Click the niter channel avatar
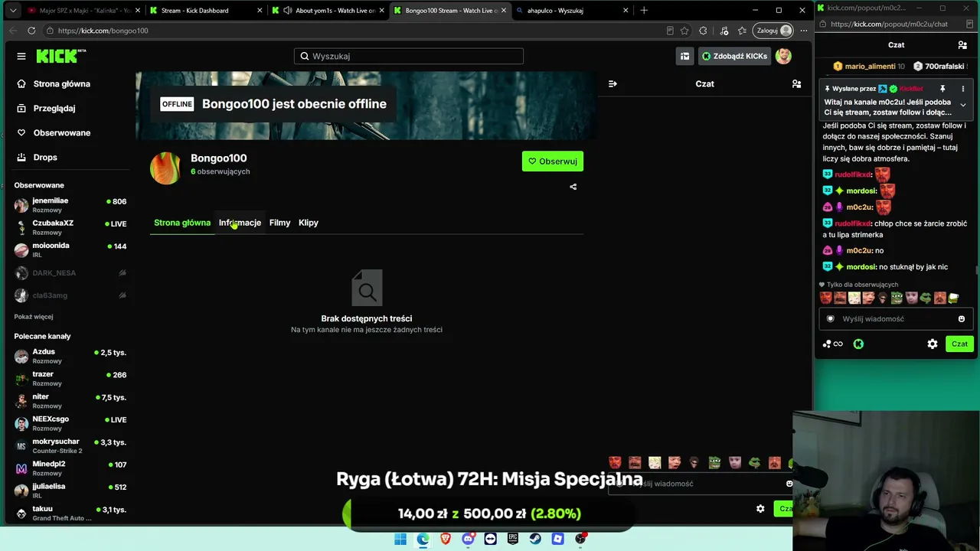The height and width of the screenshot is (551, 980). click(x=21, y=401)
